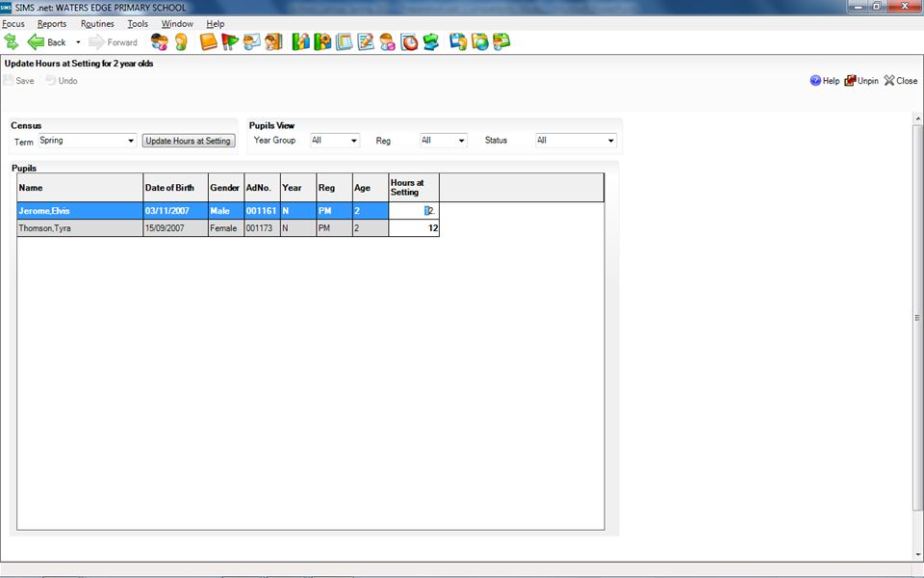The height and width of the screenshot is (578, 924).
Task: Click the green books with gear icon
Action: point(322,41)
